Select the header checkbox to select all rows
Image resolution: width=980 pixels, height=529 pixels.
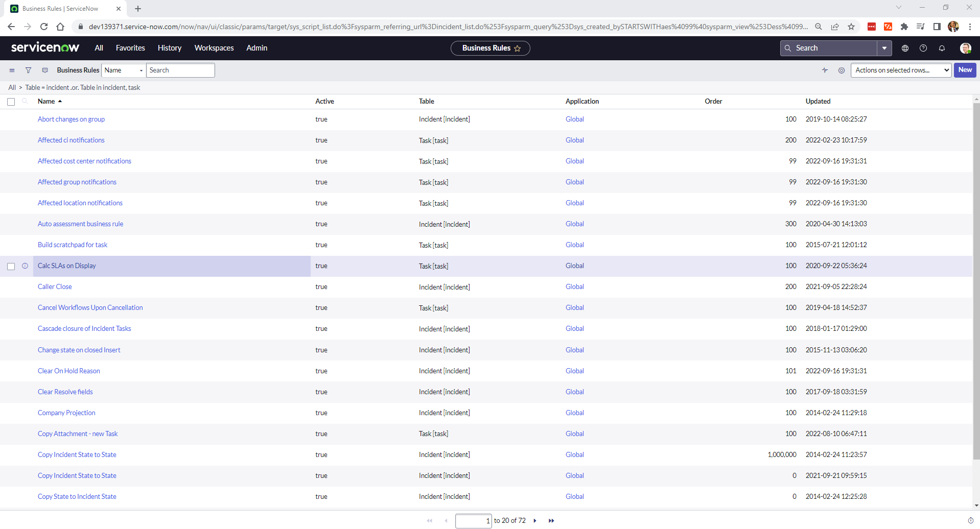(x=11, y=102)
